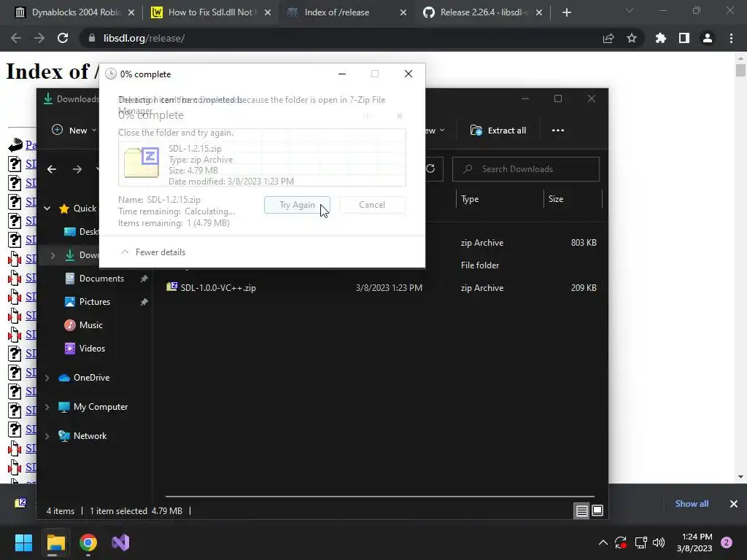Viewport: 747px width, 560px height.
Task: Select OneDrive in the navigation pane
Action: tap(91, 378)
